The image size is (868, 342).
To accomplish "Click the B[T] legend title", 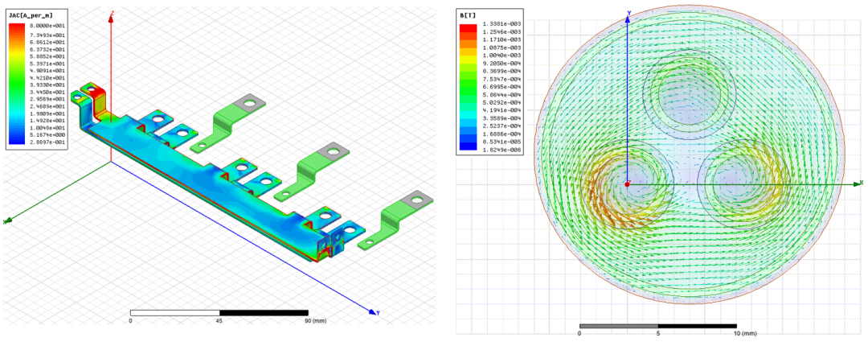I will tap(469, 16).
